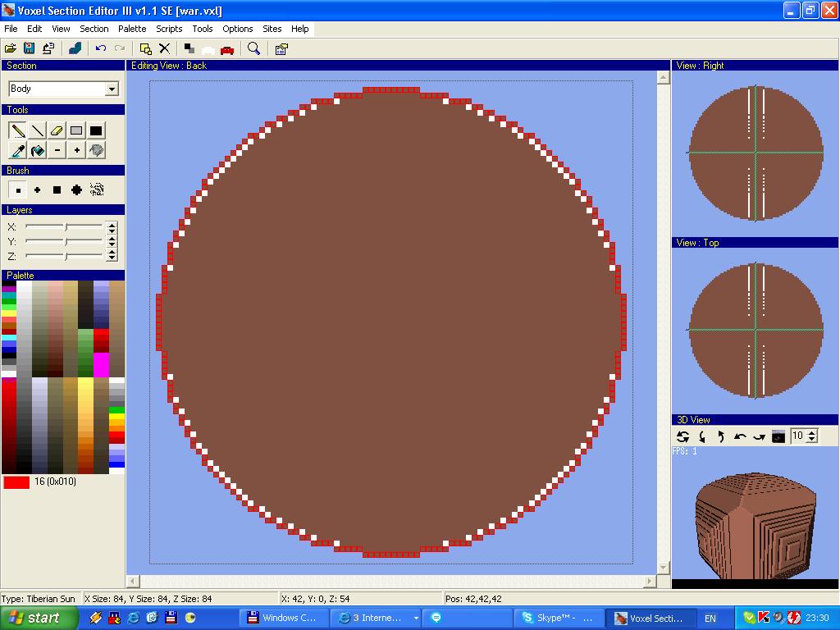Open the Palette menu
Image resolution: width=840 pixels, height=630 pixels.
pyautogui.click(x=132, y=29)
